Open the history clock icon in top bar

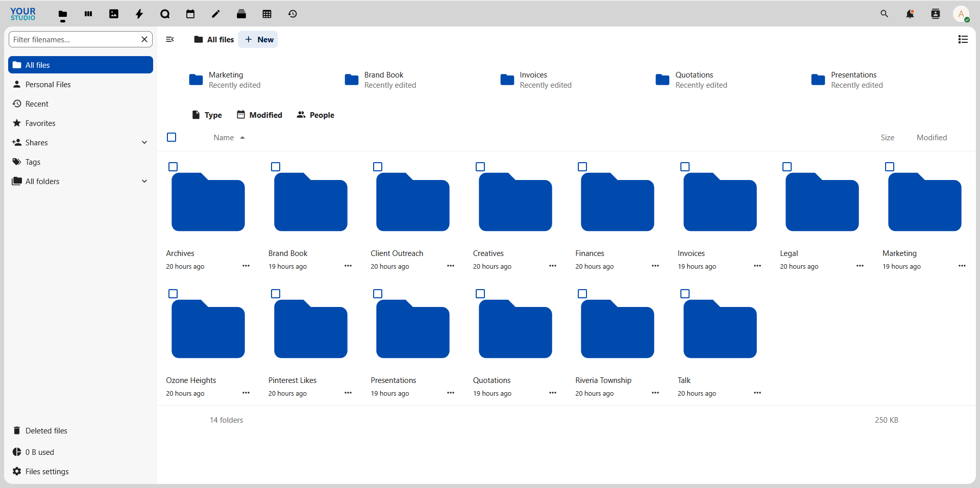(x=292, y=14)
